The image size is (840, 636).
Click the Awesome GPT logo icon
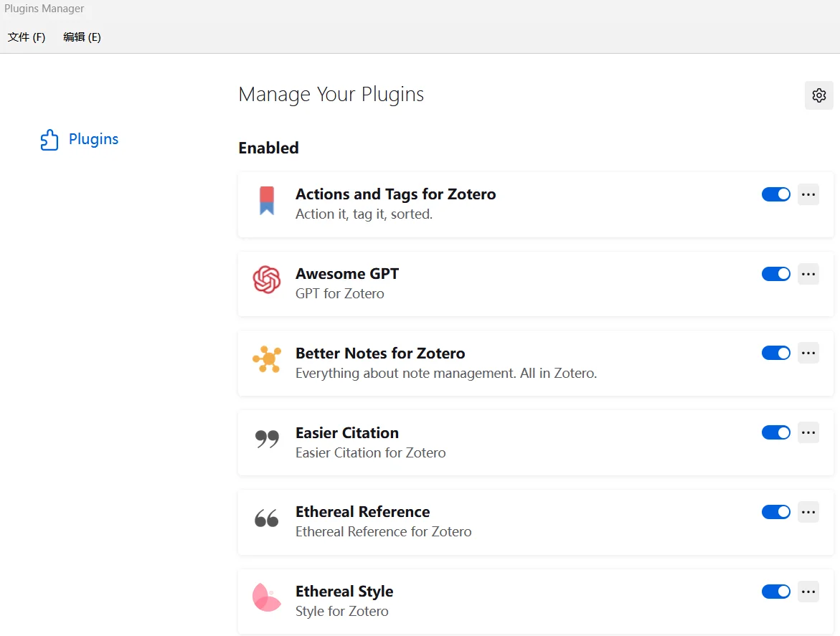(267, 280)
